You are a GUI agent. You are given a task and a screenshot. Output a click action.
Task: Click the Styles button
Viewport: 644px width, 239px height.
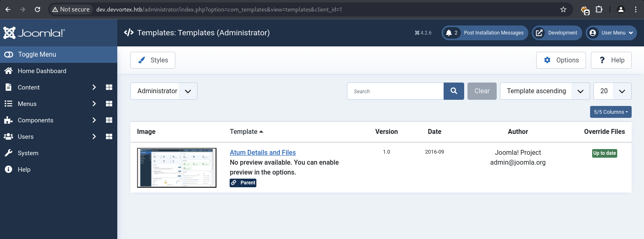coord(153,60)
